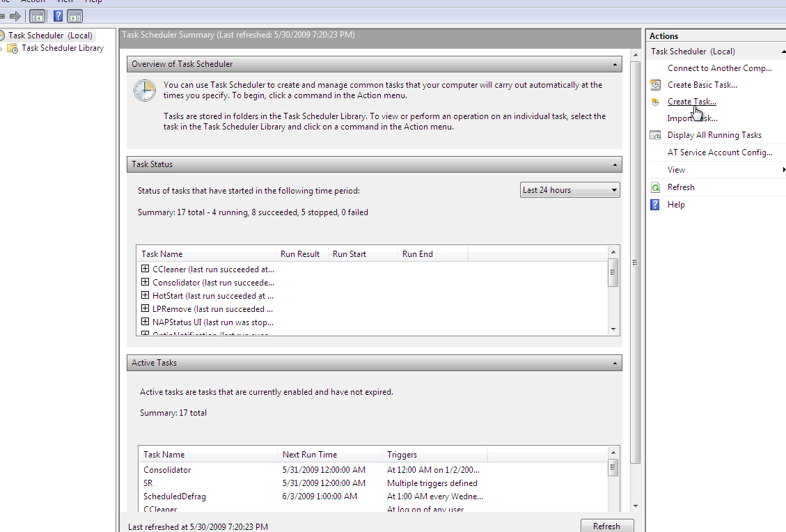Click Task Status list scrollbar down arrow
The height and width of the screenshot is (532, 786).
[613, 329]
